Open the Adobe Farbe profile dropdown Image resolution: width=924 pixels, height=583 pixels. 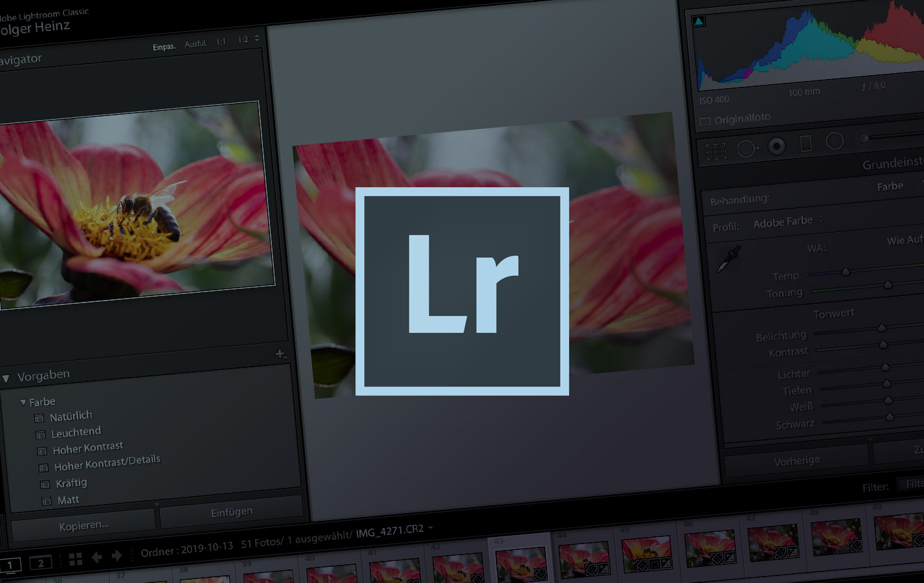tap(788, 221)
